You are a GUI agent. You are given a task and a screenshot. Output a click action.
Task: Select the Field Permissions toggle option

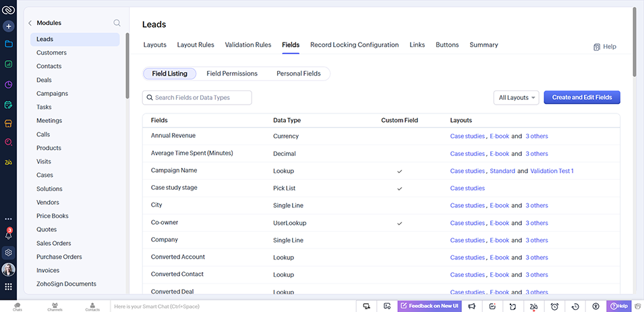[232, 74]
